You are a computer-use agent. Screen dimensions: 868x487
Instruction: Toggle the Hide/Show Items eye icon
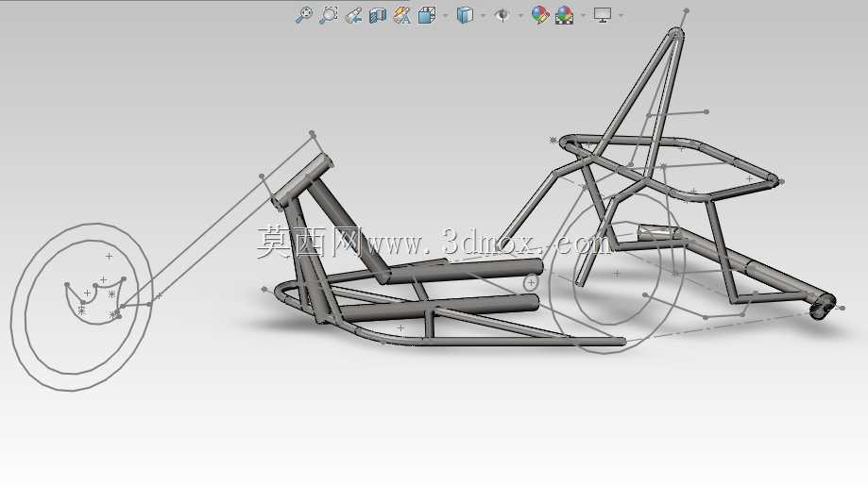point(502,15)
